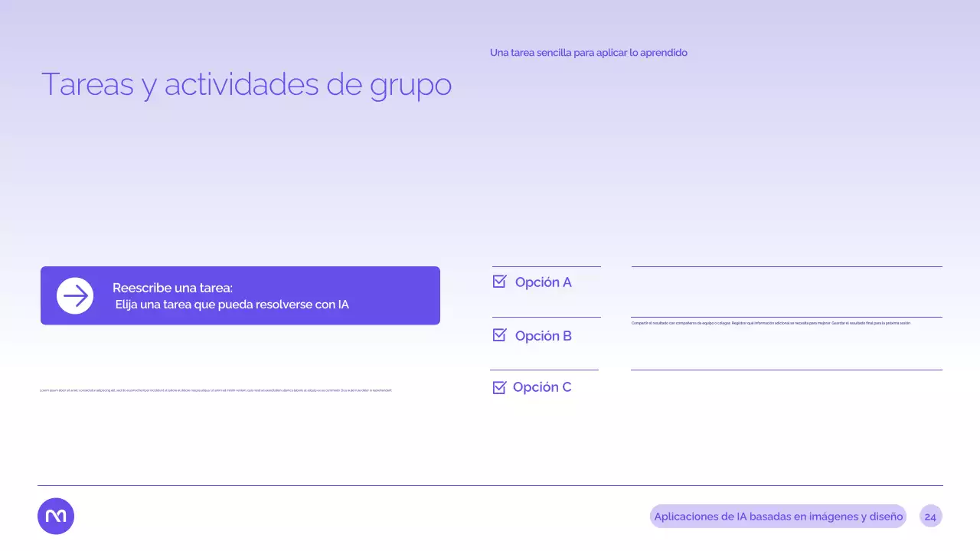Click the Reescribe una tarea purple card
Screen dimensions: 980x551
click(240, 295)
